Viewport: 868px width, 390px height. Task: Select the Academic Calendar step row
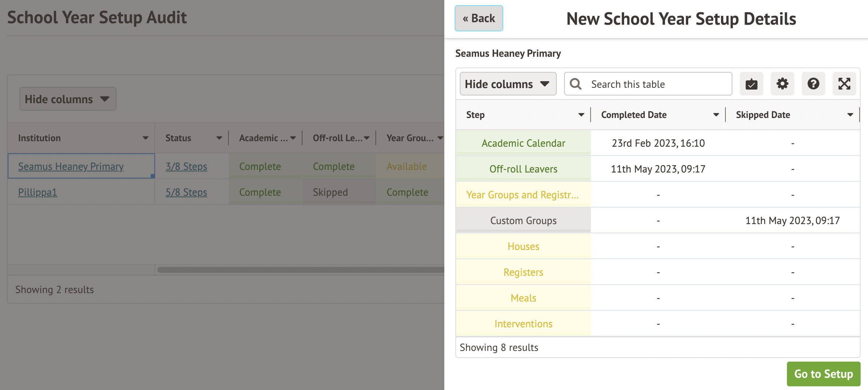(x=523, y=143)
